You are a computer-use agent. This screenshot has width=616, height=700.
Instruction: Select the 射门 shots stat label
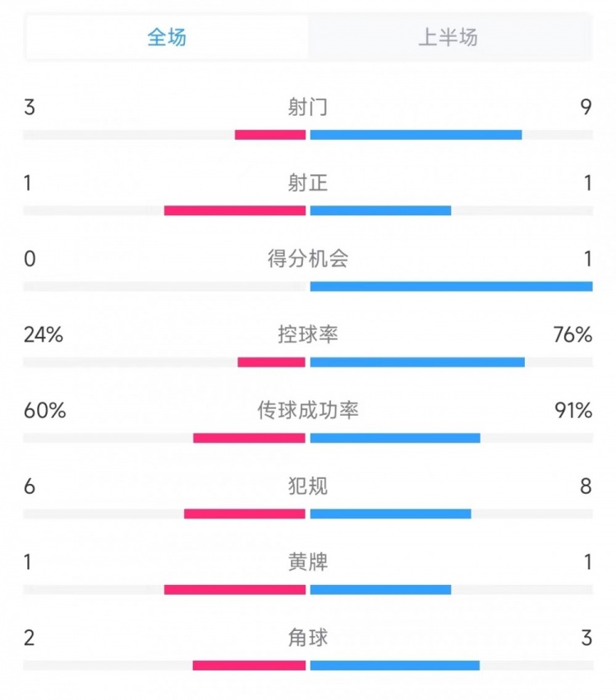click(308, 107)
